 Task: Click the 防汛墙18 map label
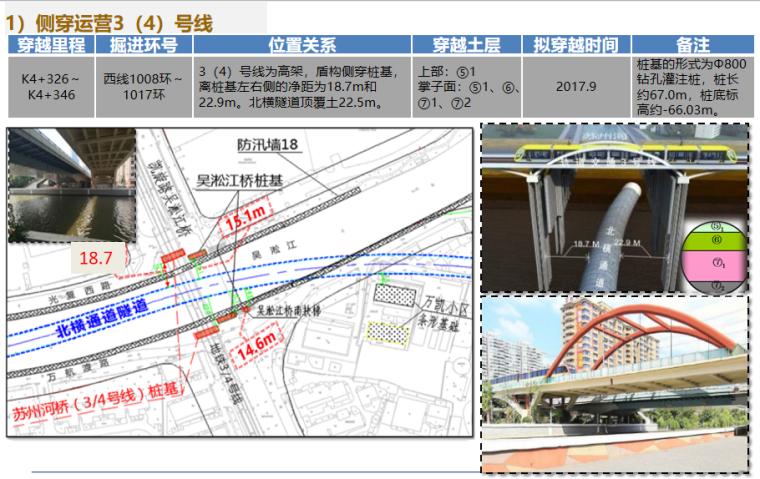pyautogui.click(x=268, y=145)
